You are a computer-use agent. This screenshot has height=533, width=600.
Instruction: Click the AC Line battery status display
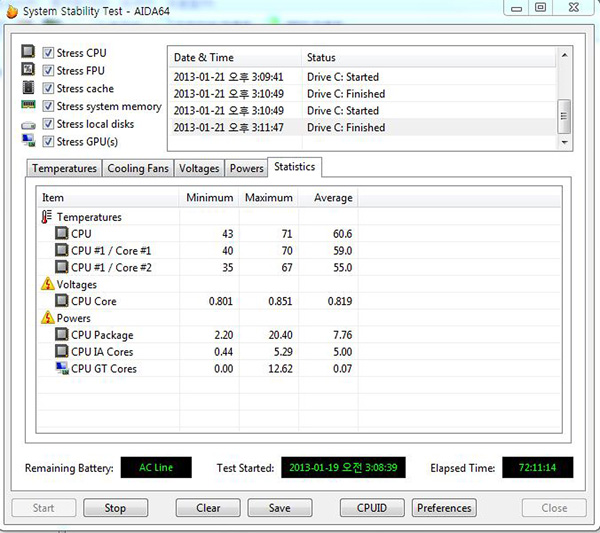pos(156,467)
